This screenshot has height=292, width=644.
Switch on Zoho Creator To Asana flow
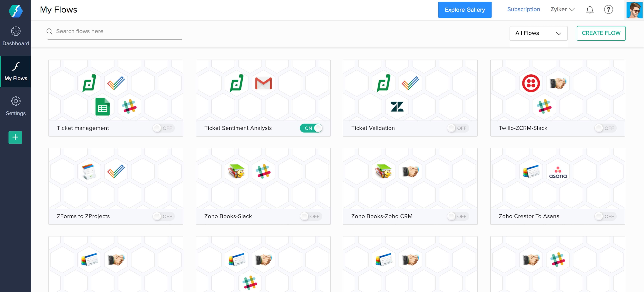(x=606, y=216)
